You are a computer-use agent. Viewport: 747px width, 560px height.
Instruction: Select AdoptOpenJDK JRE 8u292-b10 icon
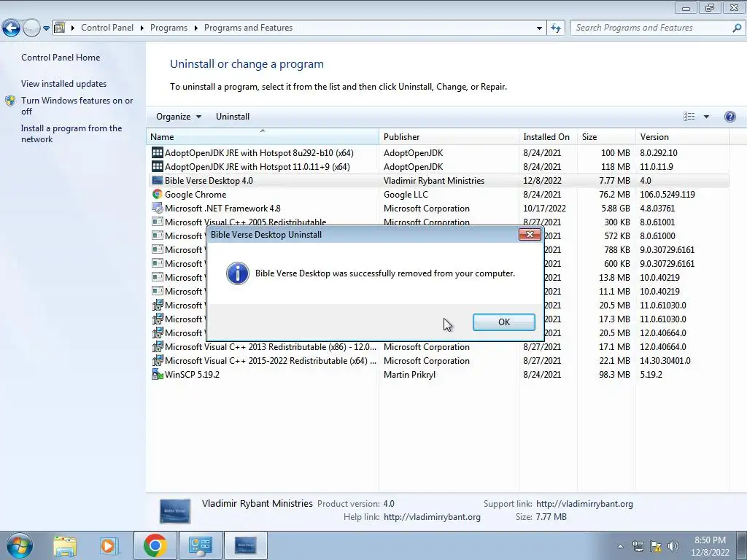tap(158, 152)
